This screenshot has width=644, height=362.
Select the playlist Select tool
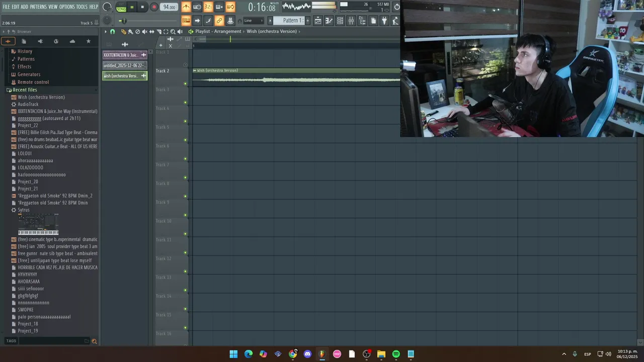coord(166,32)
